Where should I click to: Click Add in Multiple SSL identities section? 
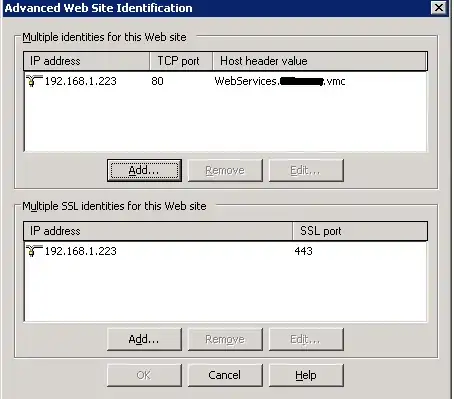pos(144,339)
